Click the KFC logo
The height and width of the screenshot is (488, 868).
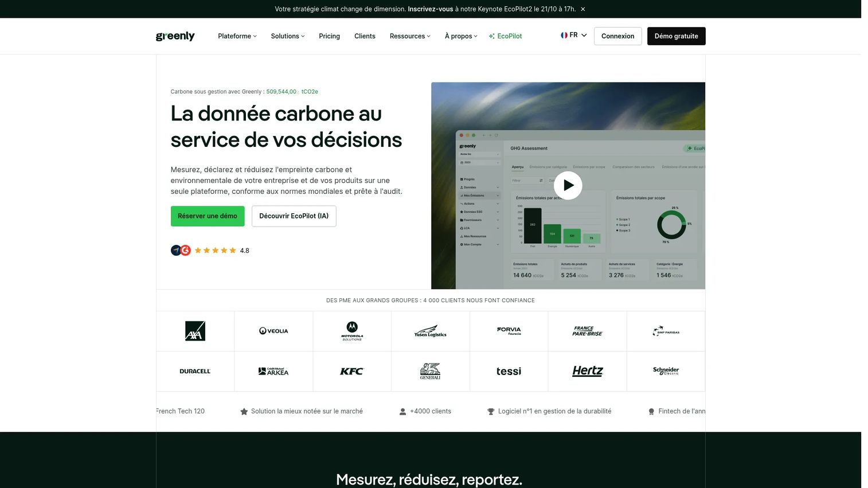(352, 371)
